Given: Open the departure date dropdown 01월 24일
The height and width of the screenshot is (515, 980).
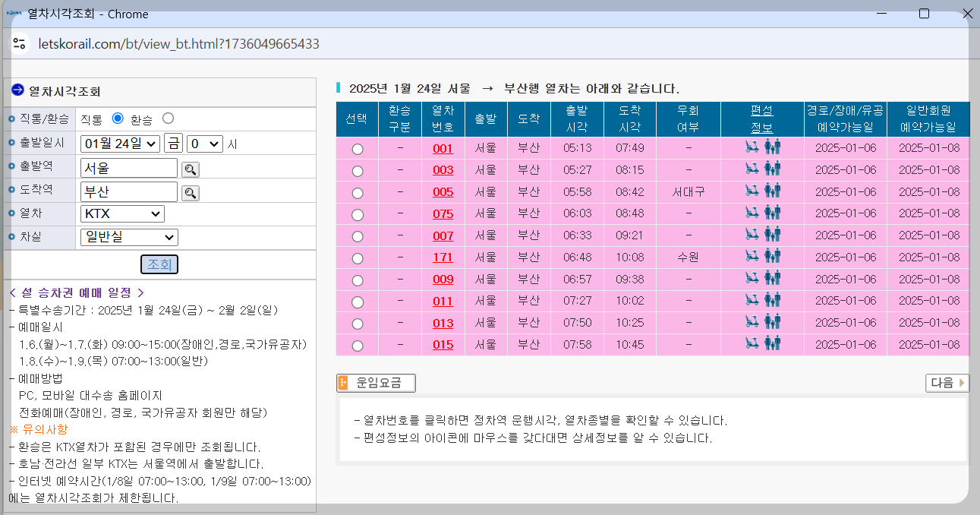Looking at the screenshot, I should tap(120, 144).
